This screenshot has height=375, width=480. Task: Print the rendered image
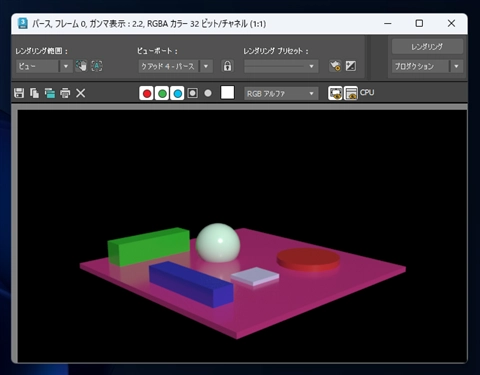[65, 93]
